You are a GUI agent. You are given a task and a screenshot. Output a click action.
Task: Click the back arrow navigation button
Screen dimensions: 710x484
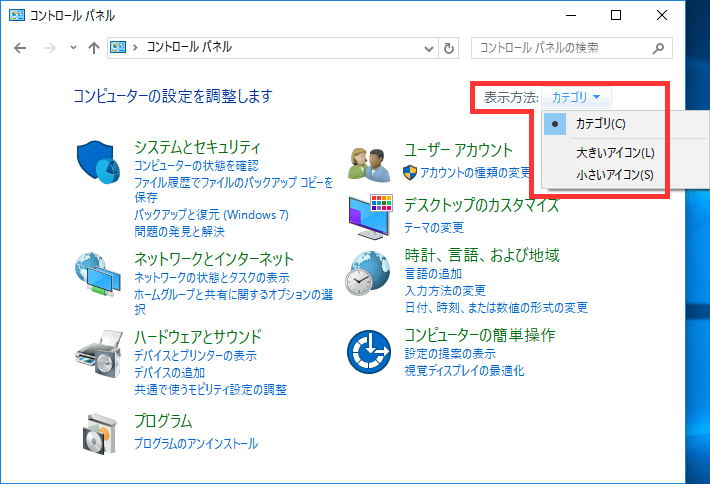19,48
